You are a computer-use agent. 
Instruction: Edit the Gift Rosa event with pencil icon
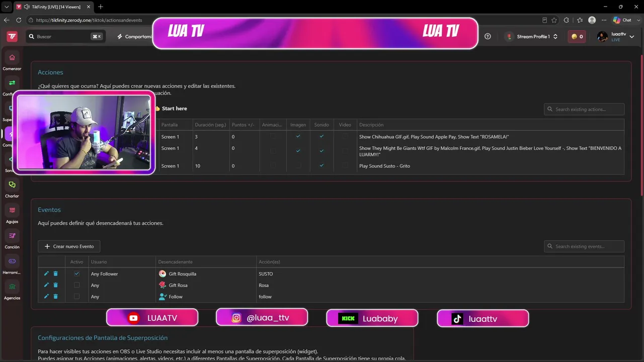click(47, 285)
